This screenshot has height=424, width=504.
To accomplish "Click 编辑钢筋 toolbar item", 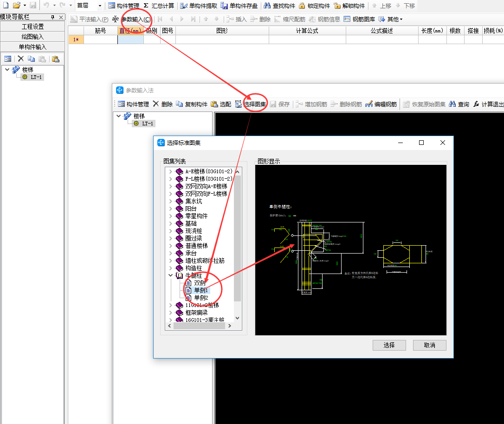I will [x=381, y=104].
